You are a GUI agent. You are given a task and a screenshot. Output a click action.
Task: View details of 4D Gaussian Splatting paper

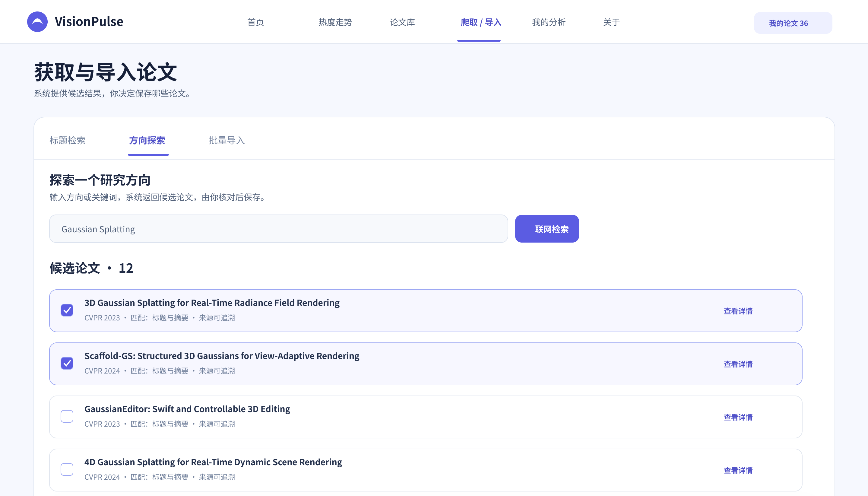coord(738,471)
